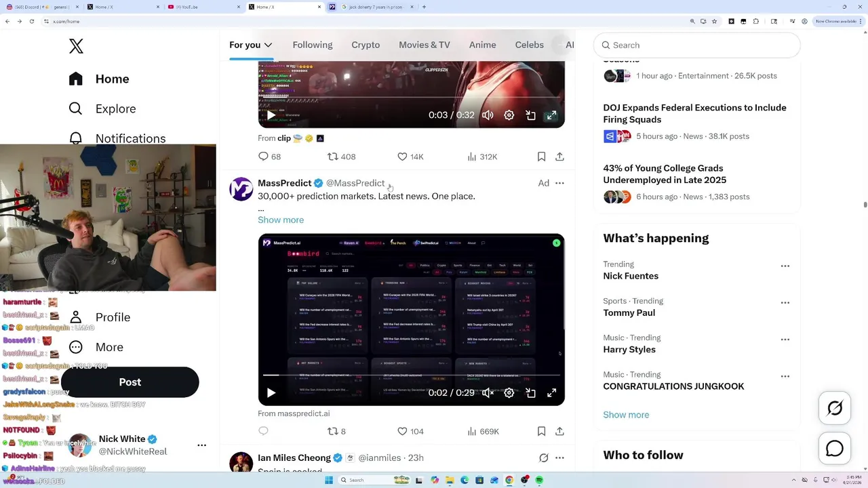Expand trends with Show more link

[x=626, y=415]
